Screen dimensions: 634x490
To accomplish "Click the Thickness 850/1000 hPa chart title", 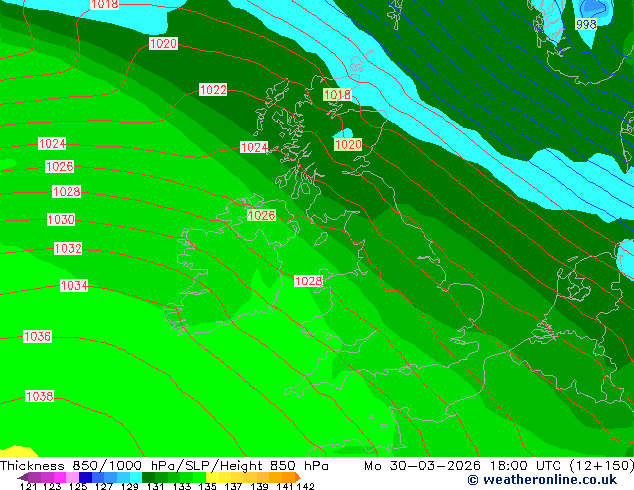I will pos(164,466).
